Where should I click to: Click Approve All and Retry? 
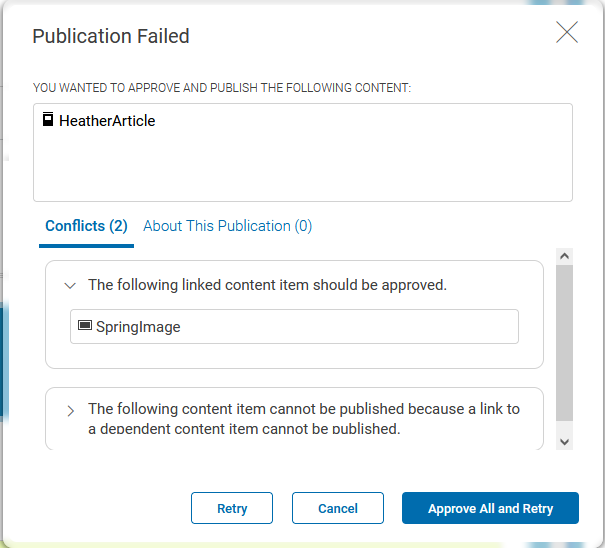point(490,508)
